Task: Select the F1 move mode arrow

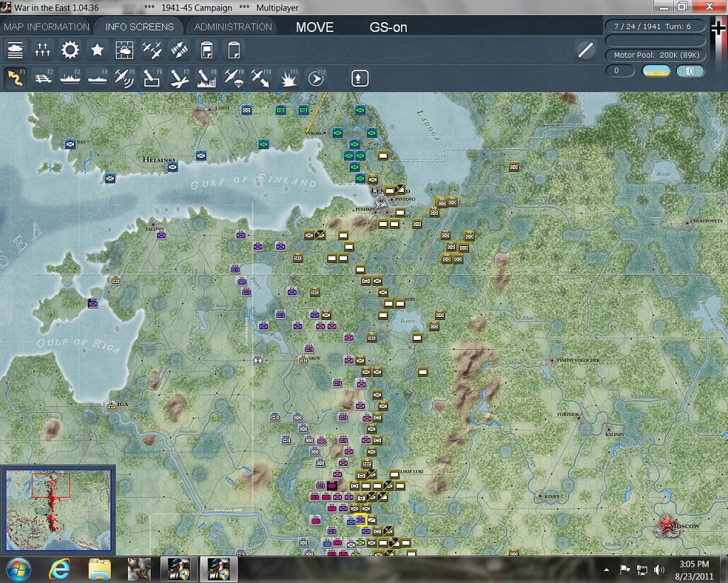Action: click(x=16, y=78)
